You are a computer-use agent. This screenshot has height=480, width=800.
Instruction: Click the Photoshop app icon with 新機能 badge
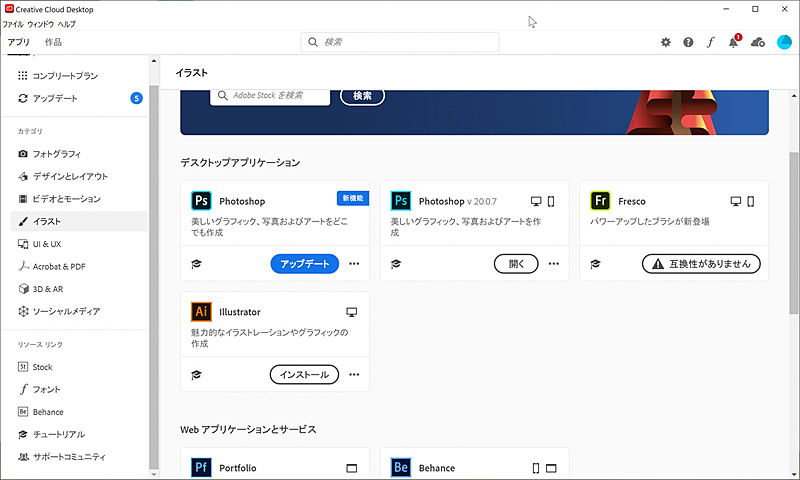tap(201, 201)
